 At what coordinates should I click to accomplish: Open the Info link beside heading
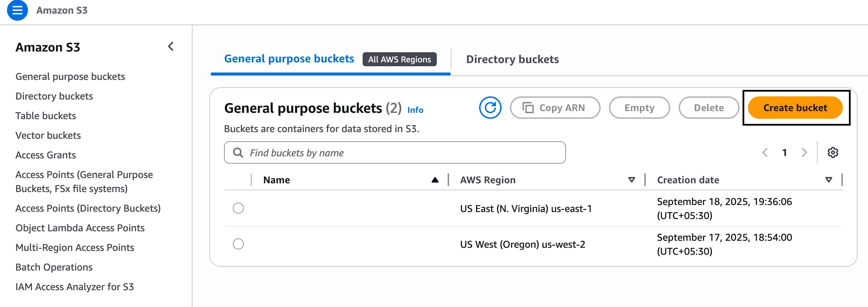point(415,110)
